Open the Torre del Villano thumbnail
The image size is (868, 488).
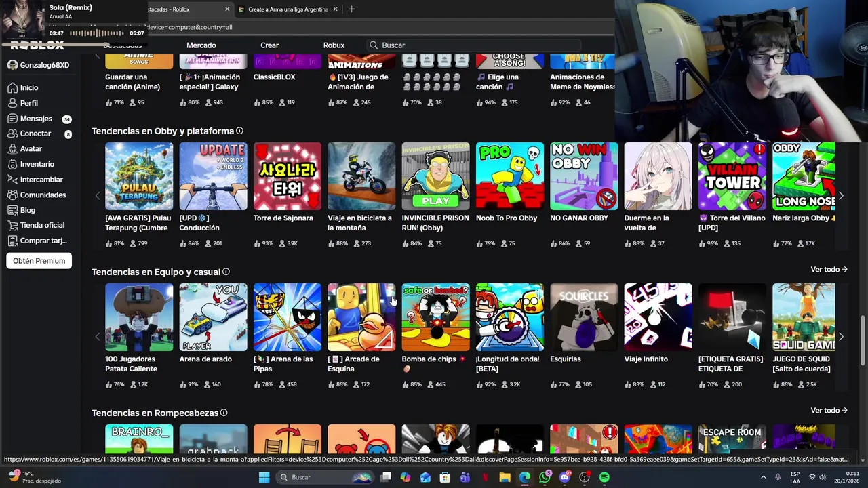732,176
